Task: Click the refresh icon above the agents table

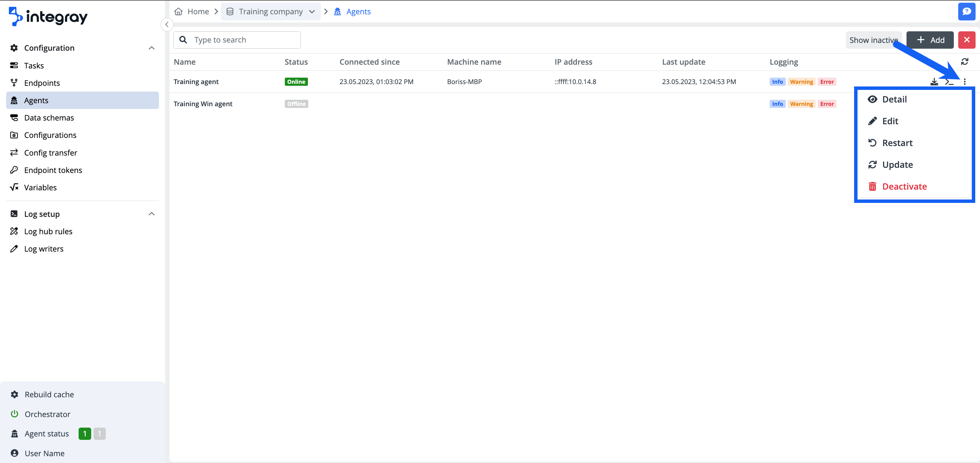Action: 964,62
